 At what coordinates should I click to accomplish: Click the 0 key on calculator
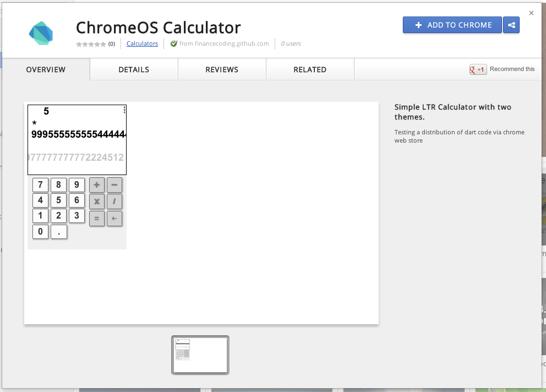40,232
